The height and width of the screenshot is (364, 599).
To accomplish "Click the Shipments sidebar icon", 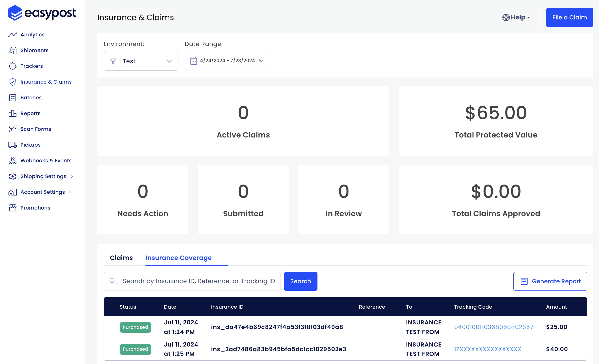I will pyautogui.click(x=13, y=50).
